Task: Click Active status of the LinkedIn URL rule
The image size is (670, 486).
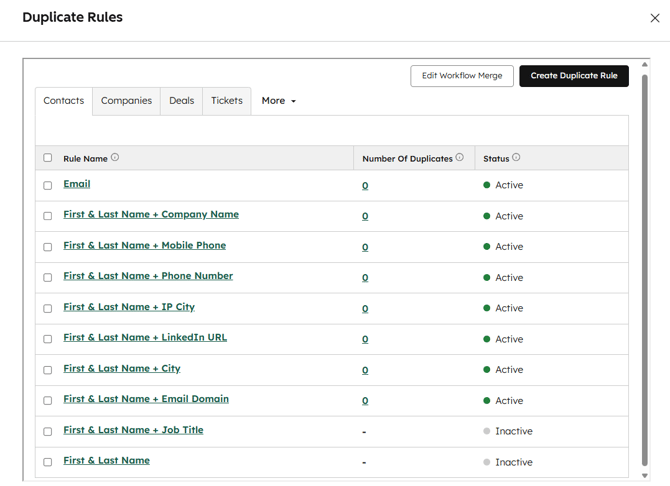Action: click(503, 339)
